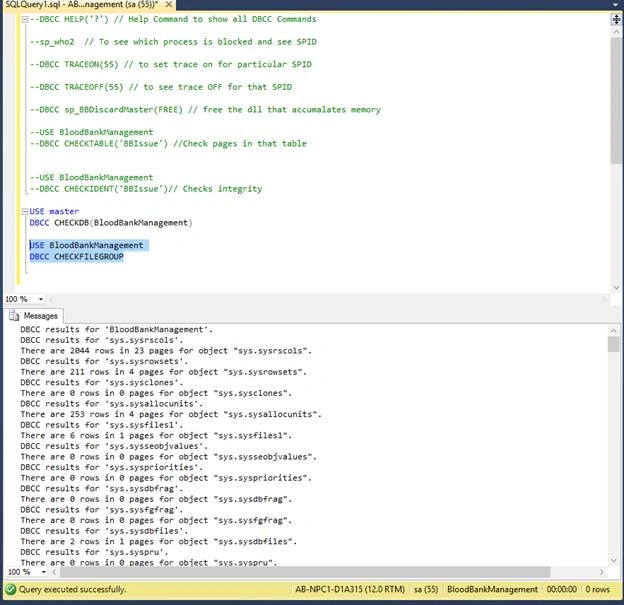This screenshot has height=605, width=624.
Task: Click server name 'AB-NPC1-D1A315 (12.0 RTM)'
Action: pos(350,589)
